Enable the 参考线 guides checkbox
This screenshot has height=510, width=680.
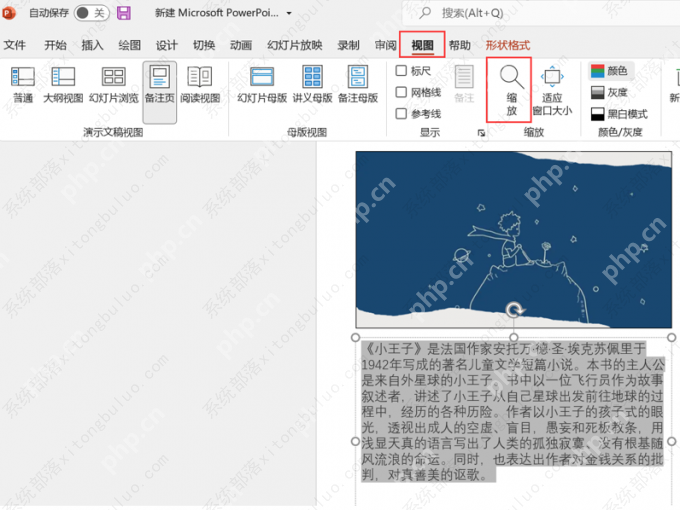[402, 114]
